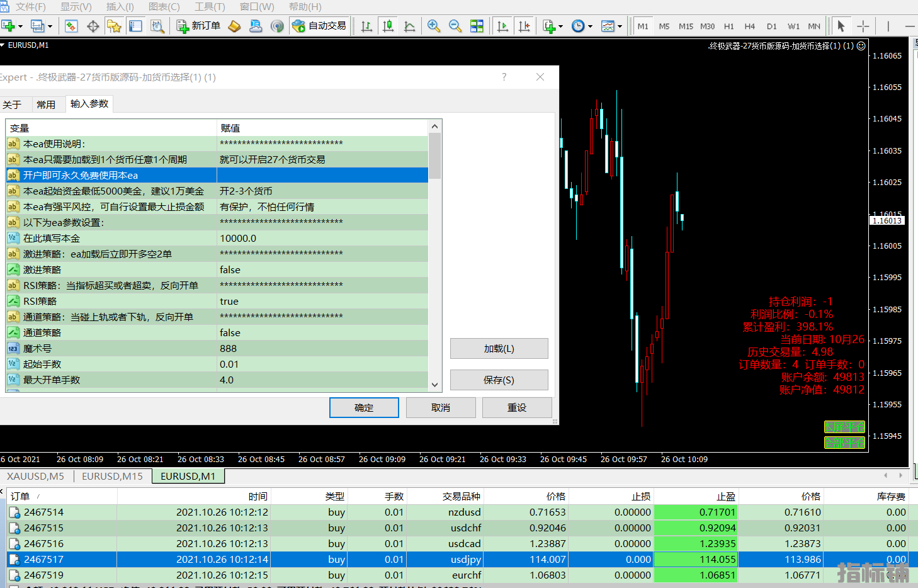Toggle the 自动交易 auto trading button

pos(319,26)
